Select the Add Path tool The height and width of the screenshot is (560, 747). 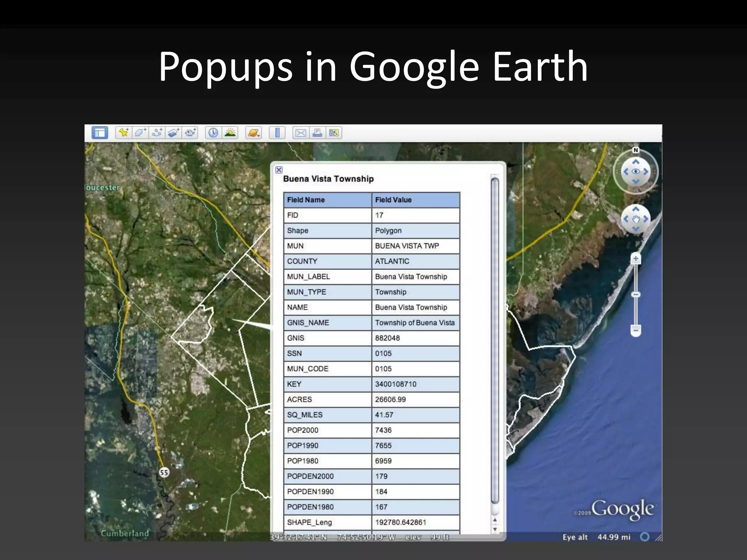(157, 133)
